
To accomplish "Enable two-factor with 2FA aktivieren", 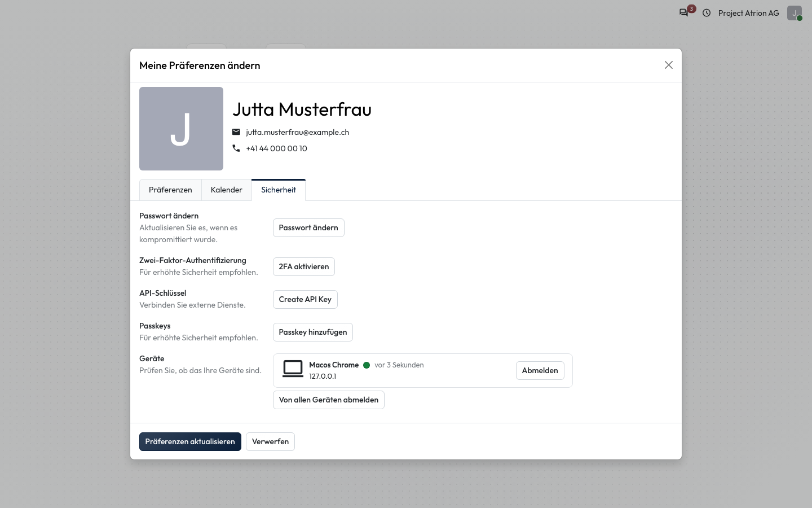I will pos(304,267).
